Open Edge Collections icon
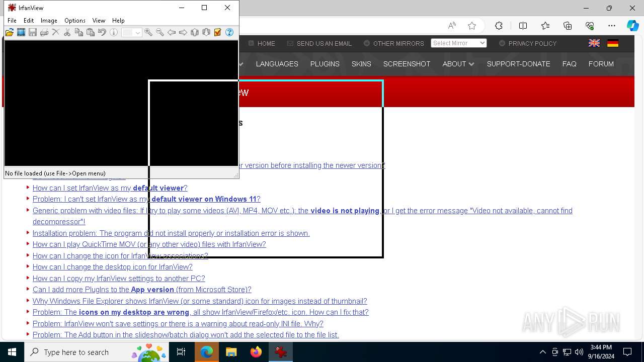 [568, 26]
